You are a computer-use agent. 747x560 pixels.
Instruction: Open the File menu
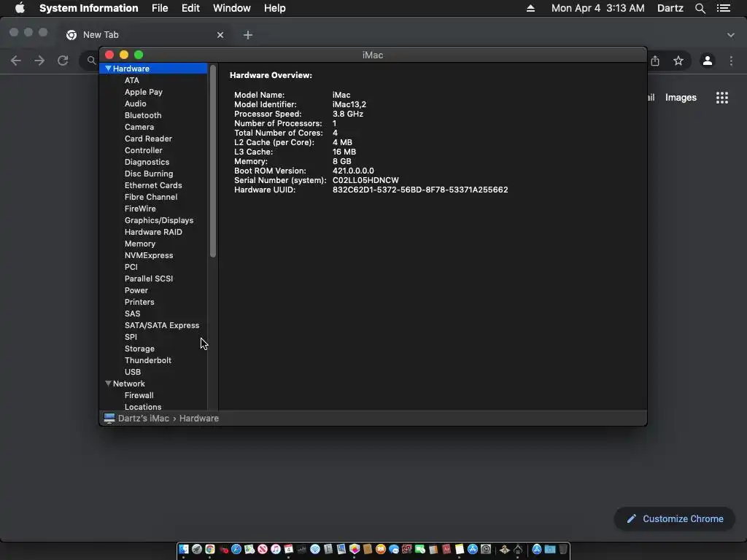click(x=160, y=8)
